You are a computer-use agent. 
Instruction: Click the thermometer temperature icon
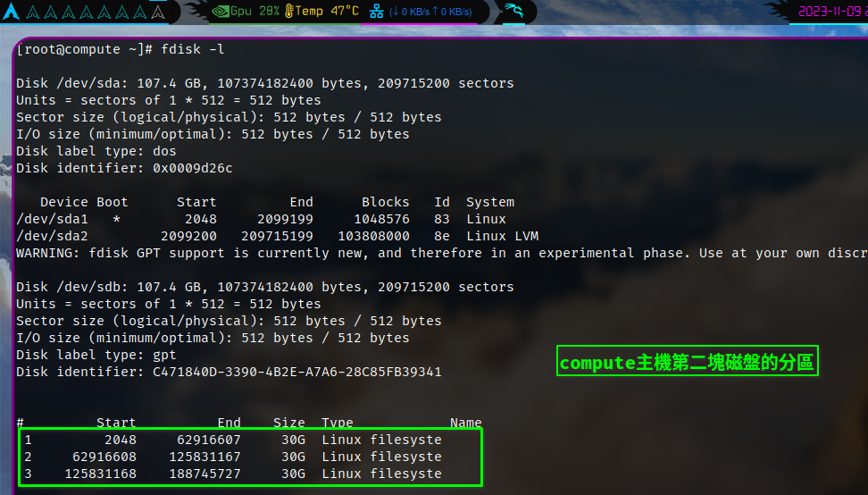288,12
